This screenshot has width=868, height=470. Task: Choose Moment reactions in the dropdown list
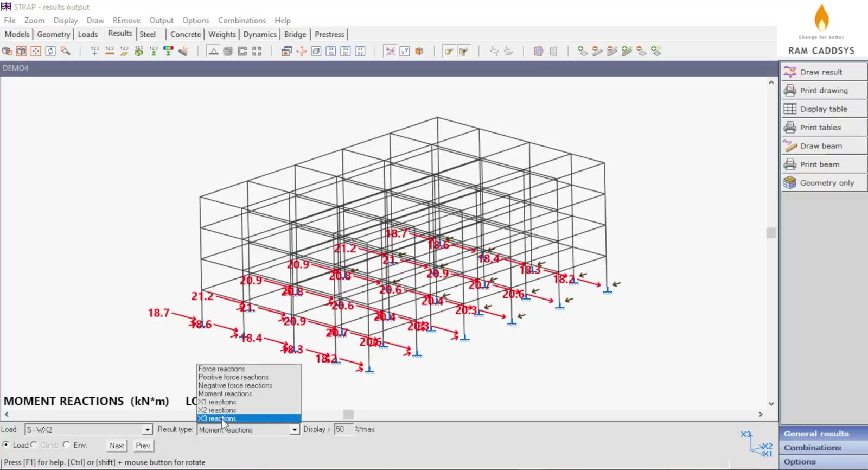click(x=248, y=394)
